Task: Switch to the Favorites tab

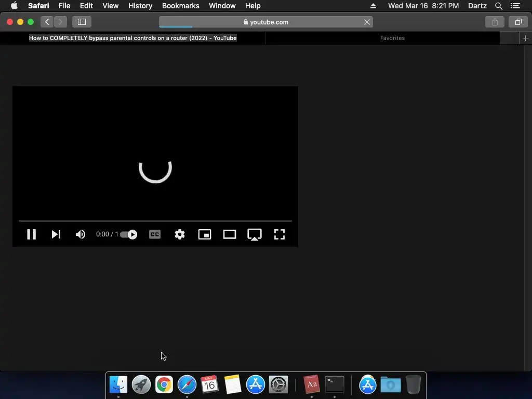Action: [x=393, y=38]
